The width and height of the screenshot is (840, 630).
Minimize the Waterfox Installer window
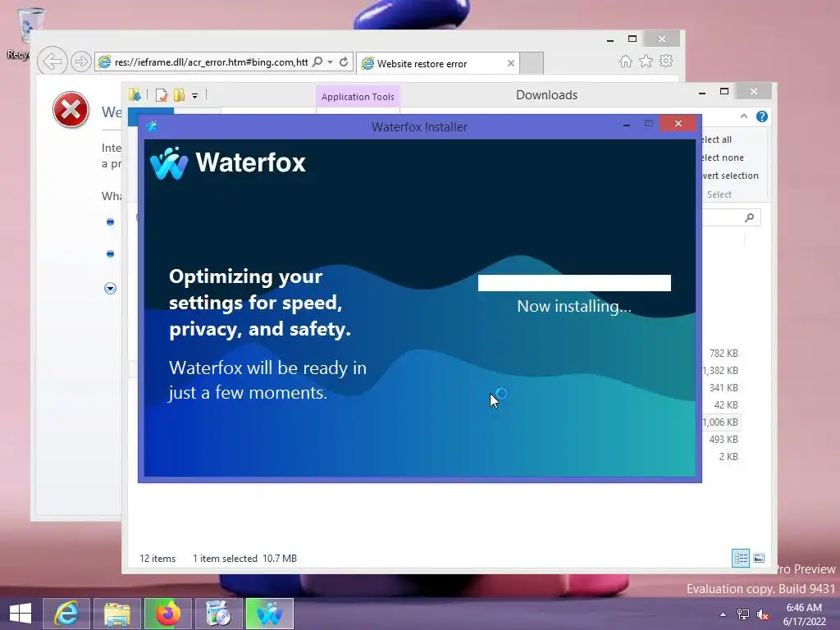pos(626,125)
